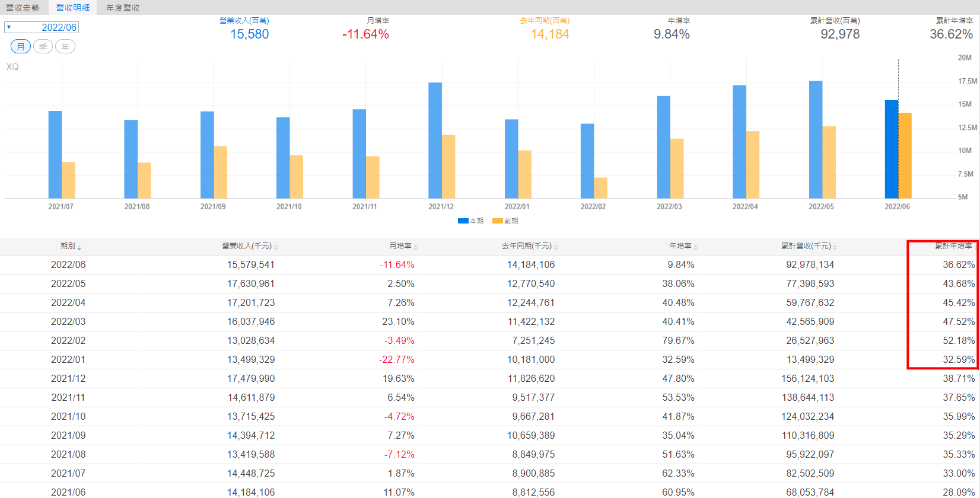980x498 pixels.
Task: Click monthly growth value 23.10%
Action: pos(399,322)
